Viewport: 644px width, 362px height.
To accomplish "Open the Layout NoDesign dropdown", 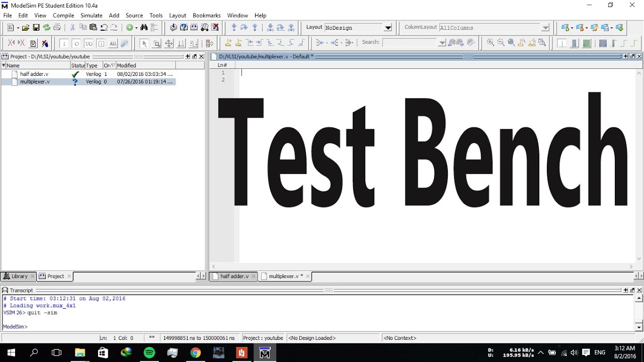I will tap(387, 28).
